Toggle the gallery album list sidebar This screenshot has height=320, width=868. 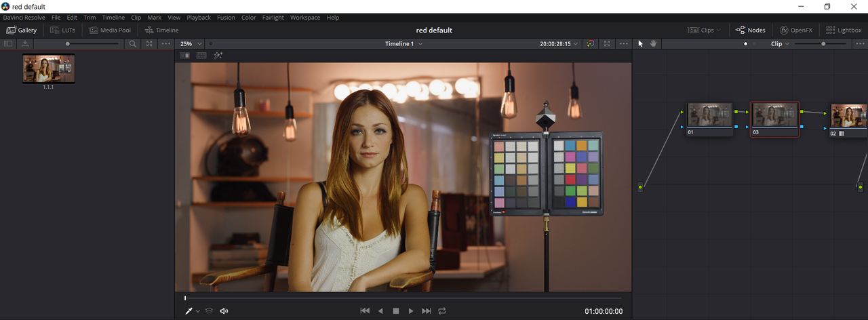point(8,43)
